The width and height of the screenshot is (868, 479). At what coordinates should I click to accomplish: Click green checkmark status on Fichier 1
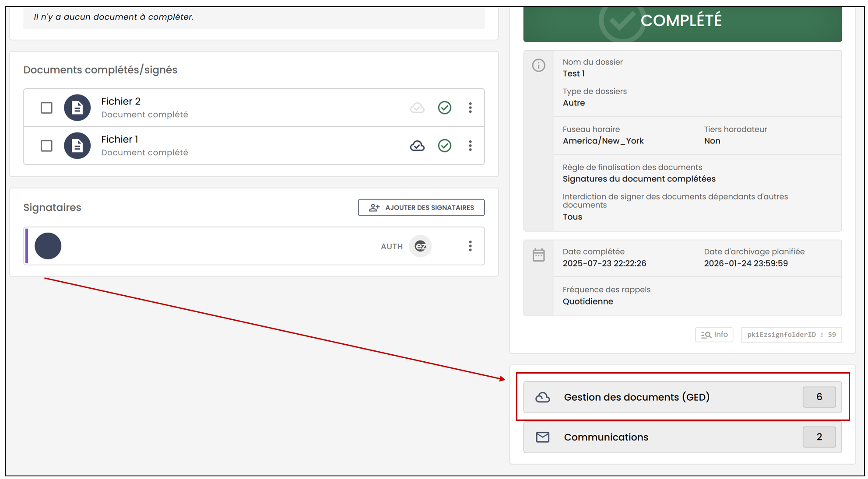click(x=445, y=146)
